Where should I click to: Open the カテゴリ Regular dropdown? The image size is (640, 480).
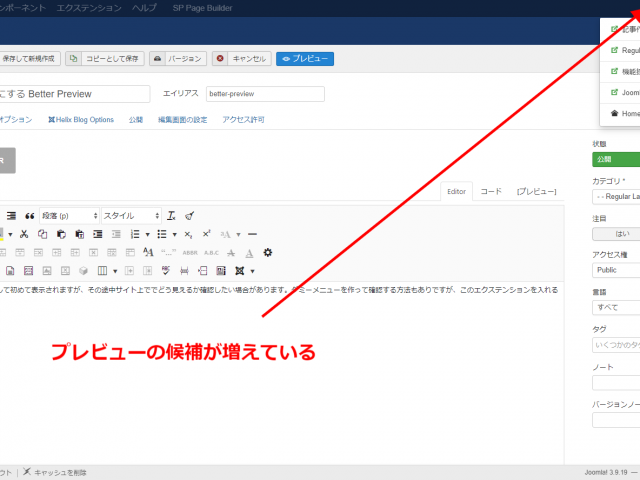click(x=616, y=197)
